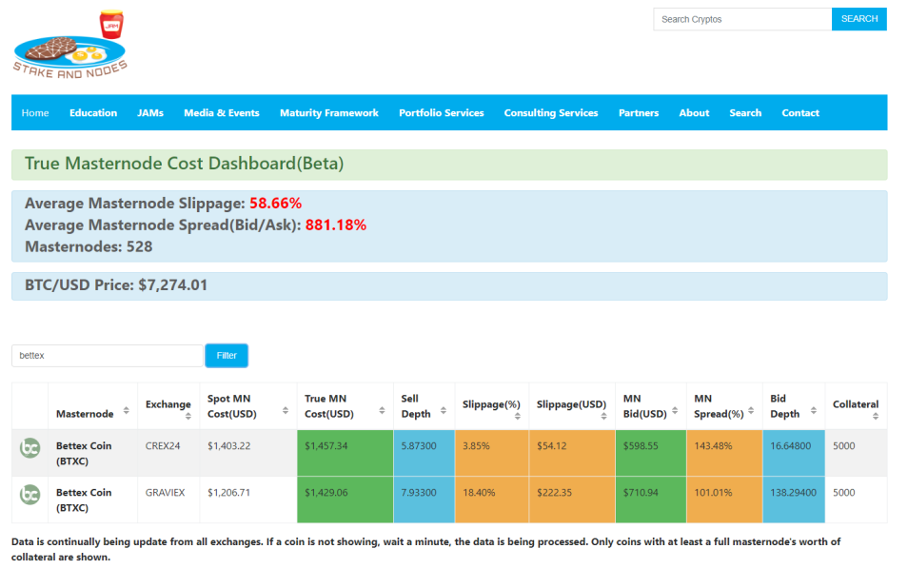This screenshot has height=588, width=908.
Task: Click Bettex Coin icon in CREX24 row
Action: pos(30,448)
